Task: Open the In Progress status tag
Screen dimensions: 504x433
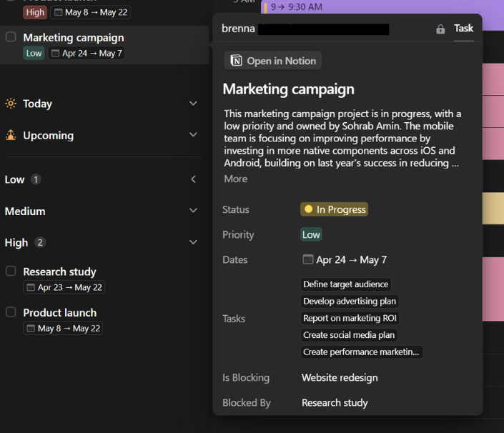Action: [x=334, y=209]
